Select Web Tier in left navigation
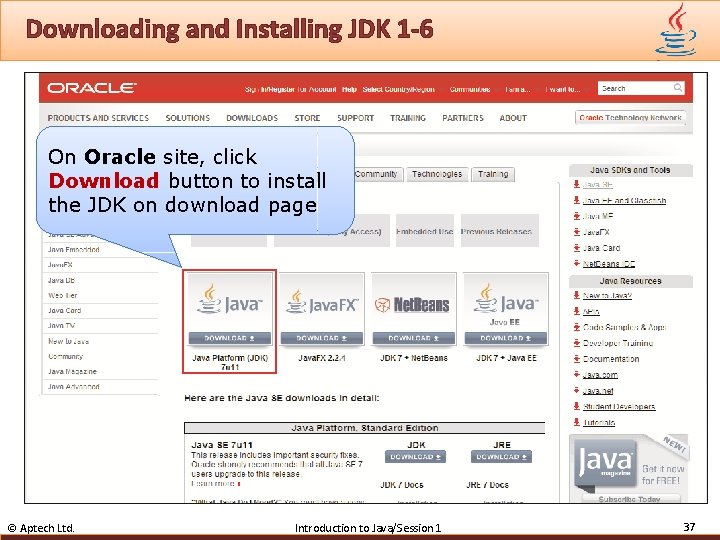Screen dimensions: 720x540 tap(62, 295)
